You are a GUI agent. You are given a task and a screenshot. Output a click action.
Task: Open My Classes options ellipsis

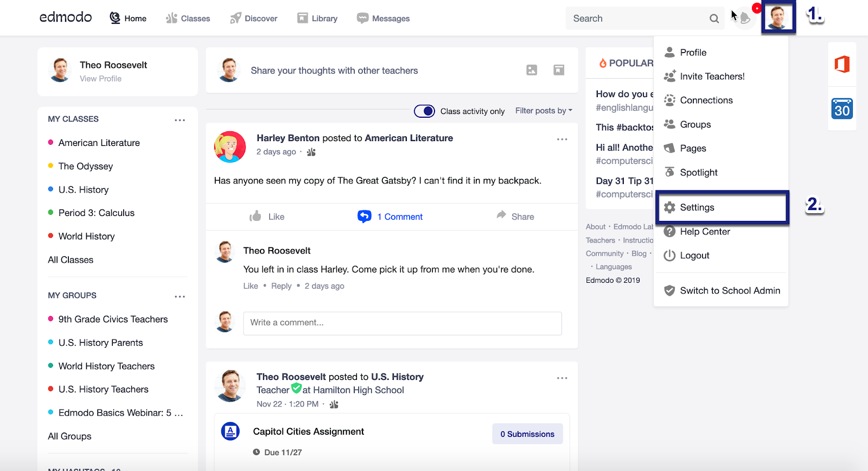[180, 120]
